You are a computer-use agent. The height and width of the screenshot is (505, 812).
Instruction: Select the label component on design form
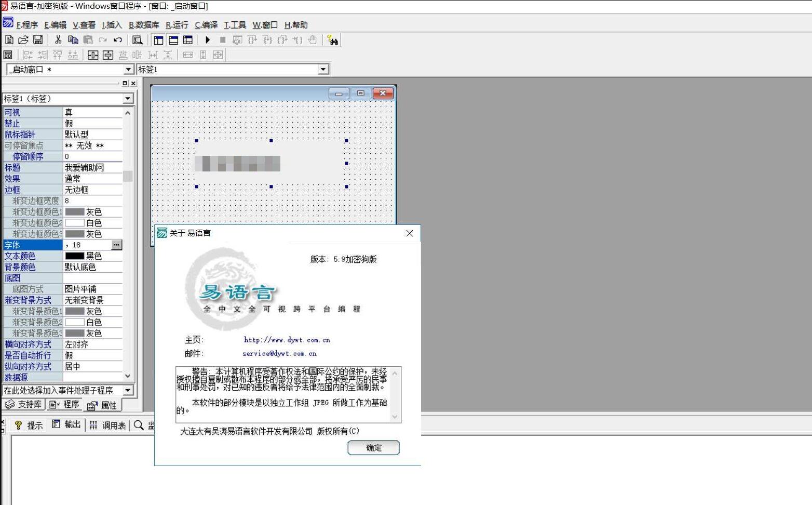[x=271, y=163]
